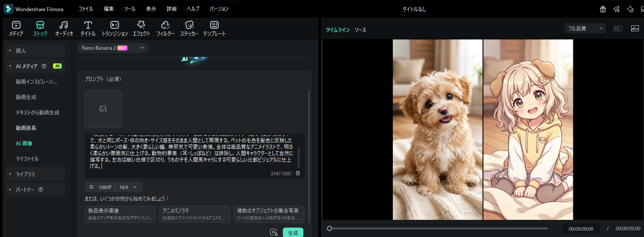The image size is (644, 237).
Task: Open the ファイル menu
Action: (x=86, y=9)
